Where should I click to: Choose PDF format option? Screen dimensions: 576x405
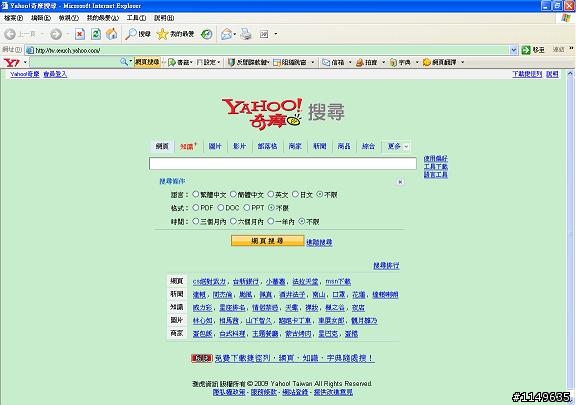pos(196,208)
